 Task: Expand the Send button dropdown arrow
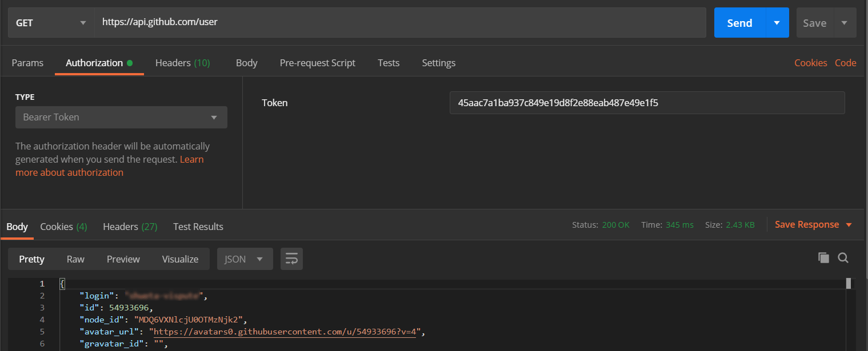(777, 23)
